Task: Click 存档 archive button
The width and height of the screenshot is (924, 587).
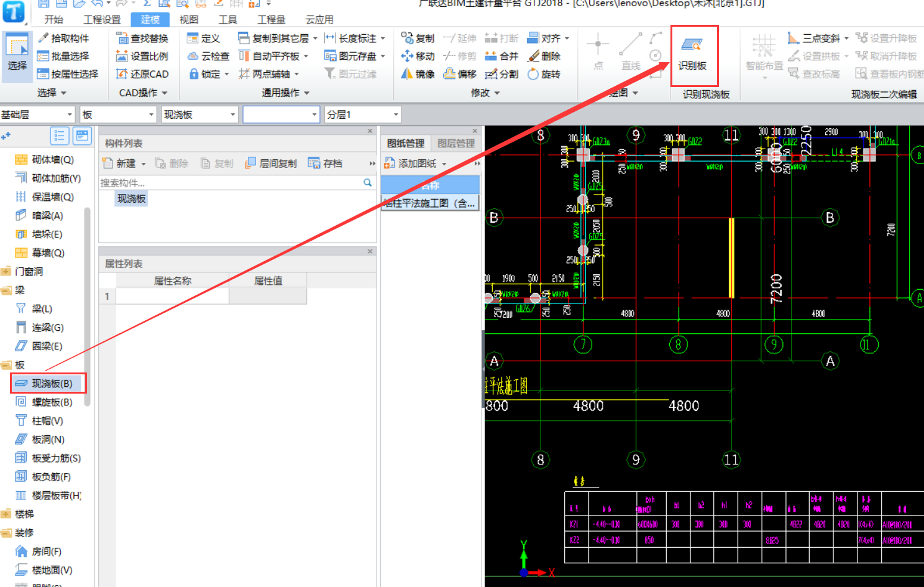Action: tap(326, 164)
